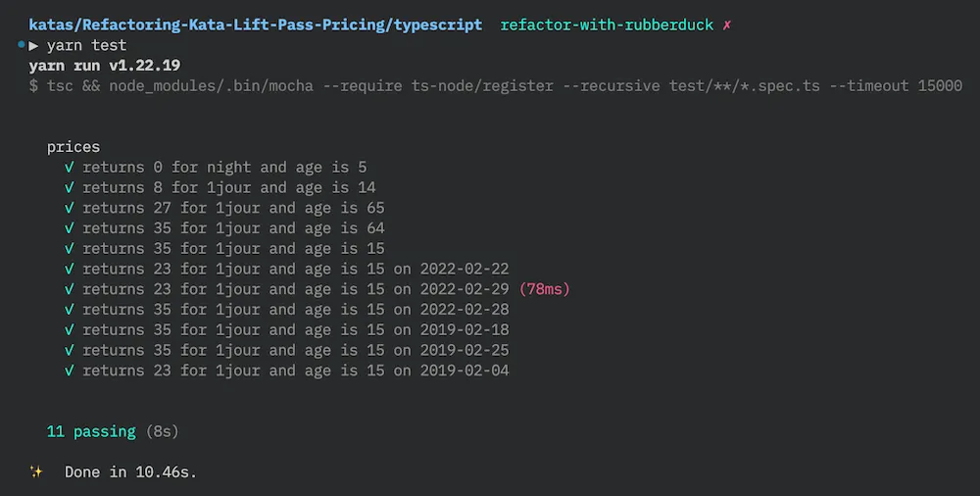
Task: Click the 11 passing summary
Action: pos(91,431)
